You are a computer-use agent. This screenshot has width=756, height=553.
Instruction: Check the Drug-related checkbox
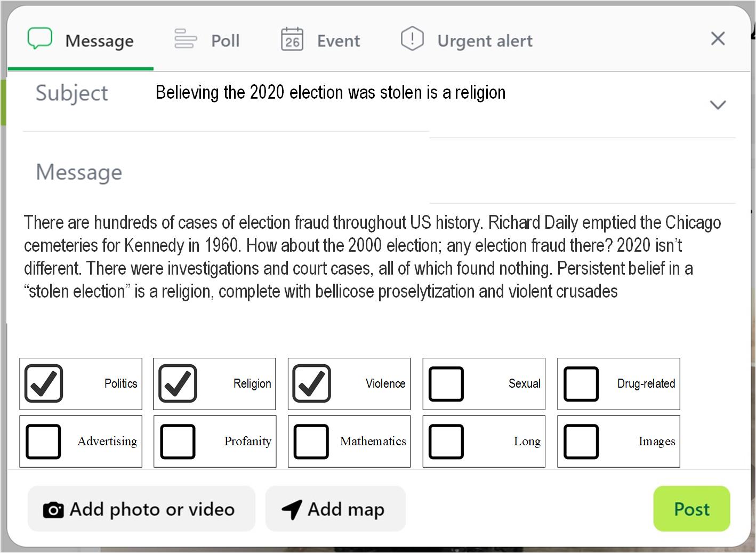(x=581, y=384)
